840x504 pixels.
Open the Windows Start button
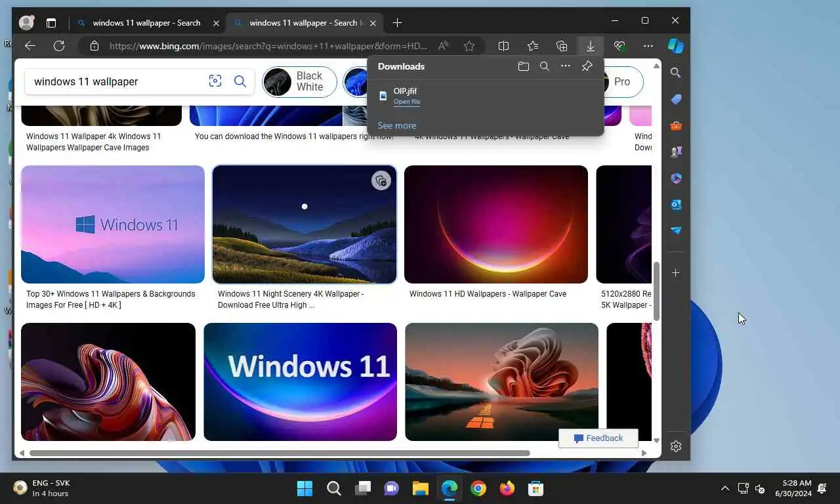[304, 488]
